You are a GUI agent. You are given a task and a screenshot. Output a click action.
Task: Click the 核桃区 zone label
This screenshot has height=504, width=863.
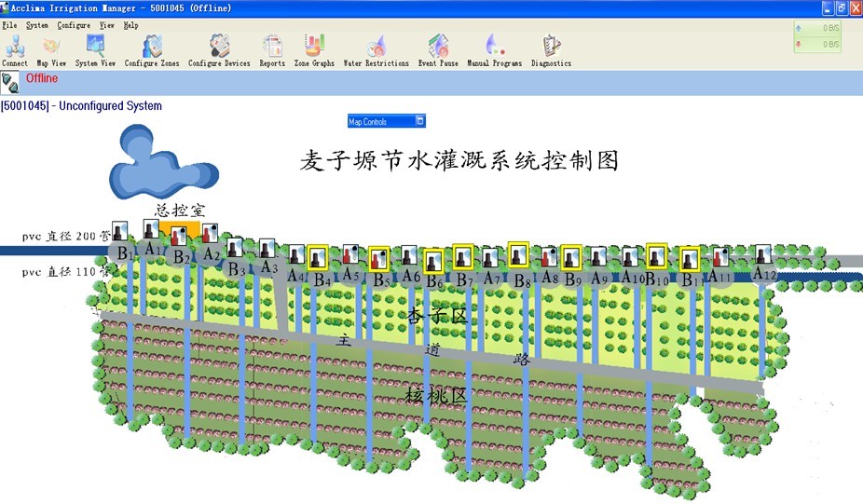tap(436, 395)
